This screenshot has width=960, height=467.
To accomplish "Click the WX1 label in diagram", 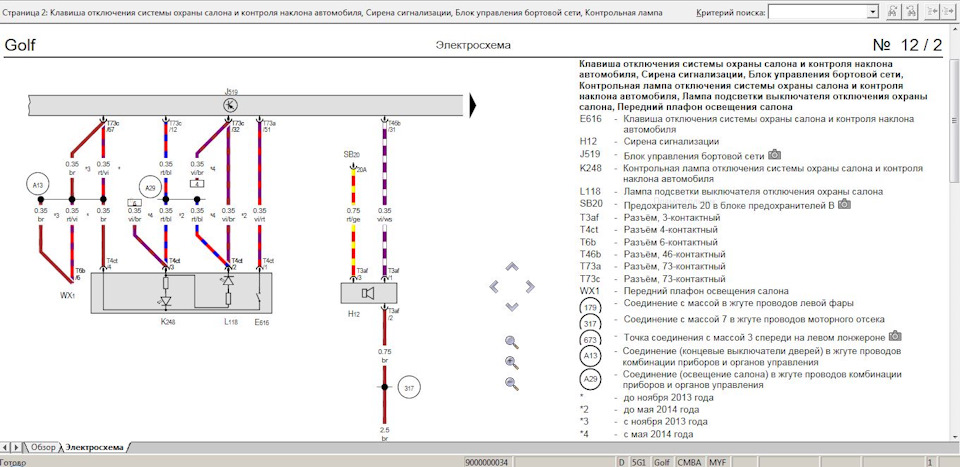I will coord(67,295).
